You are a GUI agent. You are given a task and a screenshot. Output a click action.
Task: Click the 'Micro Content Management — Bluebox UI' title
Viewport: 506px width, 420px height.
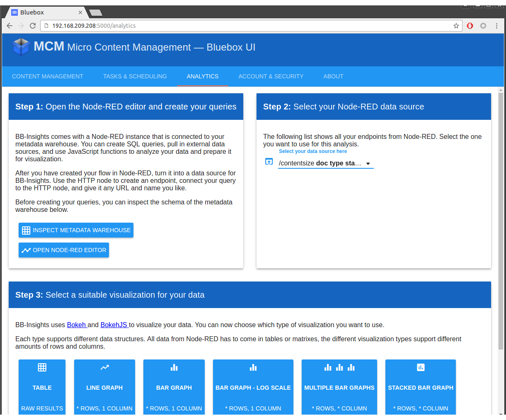pyautogui.click(x=161, y=47)
